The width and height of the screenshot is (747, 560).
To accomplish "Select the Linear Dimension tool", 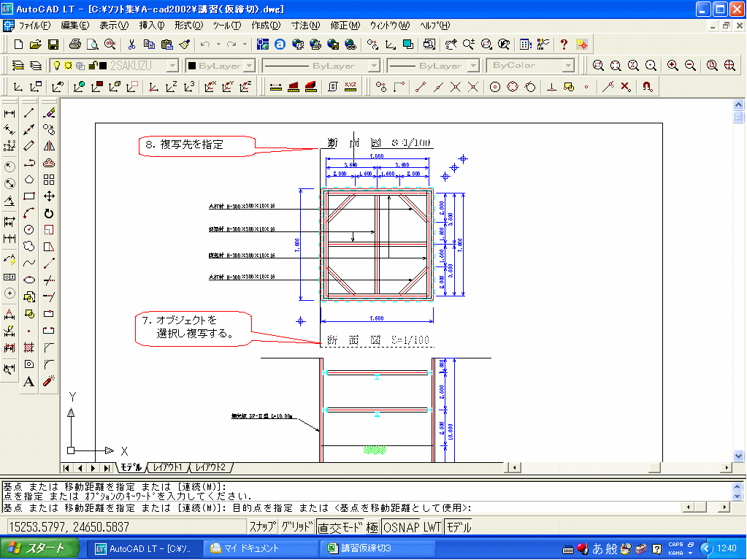I will pos(9,113).
